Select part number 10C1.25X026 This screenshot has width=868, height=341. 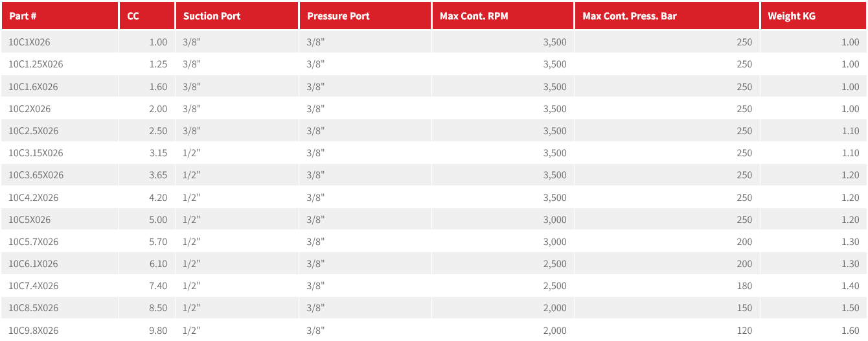(x=36, y=64)
